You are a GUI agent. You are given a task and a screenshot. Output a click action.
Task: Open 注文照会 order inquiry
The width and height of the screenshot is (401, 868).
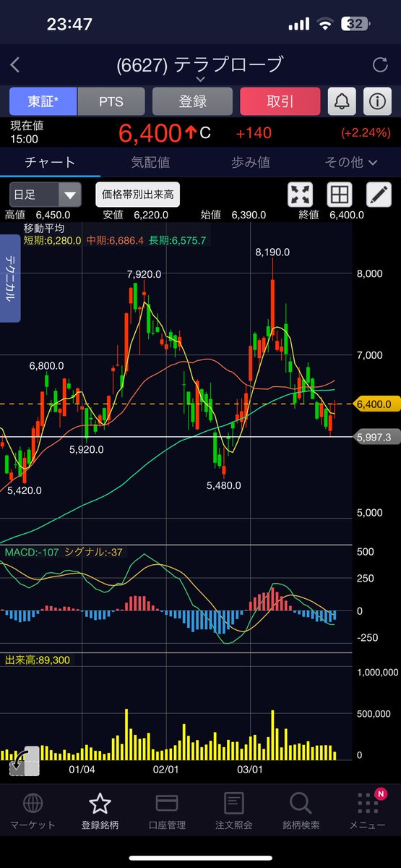(x=233, y=810)
